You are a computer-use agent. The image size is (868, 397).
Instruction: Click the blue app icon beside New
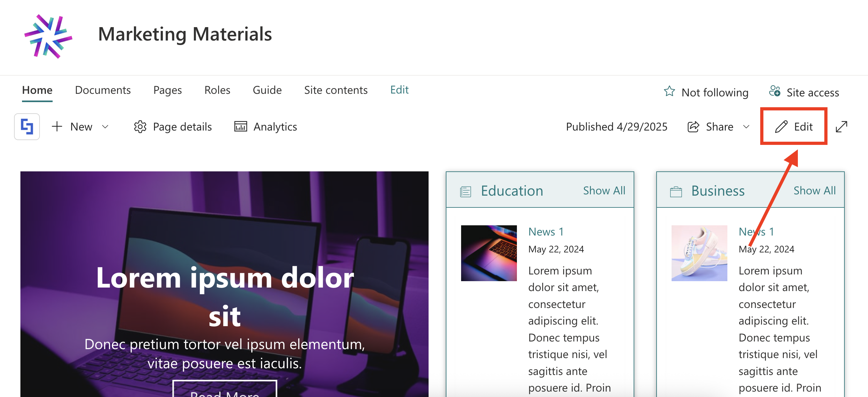tap(27, 126)
